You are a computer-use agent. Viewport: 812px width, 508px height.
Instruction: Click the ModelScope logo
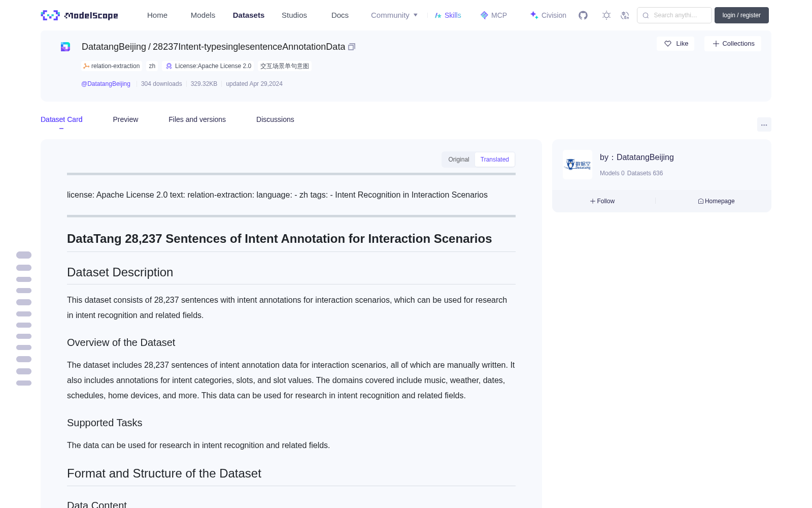pyautogui.click(x=79, y=15)
